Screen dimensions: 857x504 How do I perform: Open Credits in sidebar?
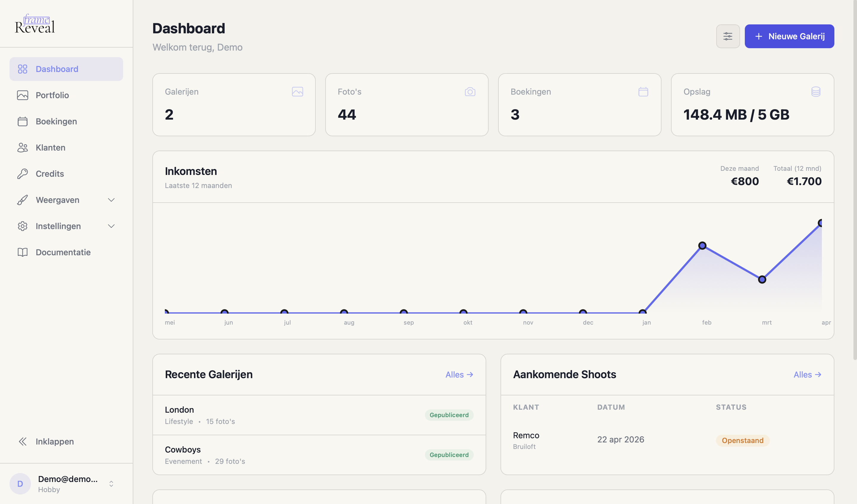[66, 174]
